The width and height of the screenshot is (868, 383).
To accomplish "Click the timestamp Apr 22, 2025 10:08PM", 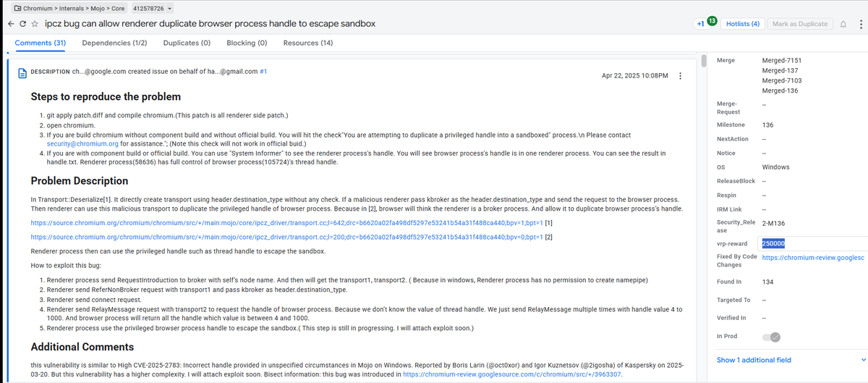I will (635, 76).
